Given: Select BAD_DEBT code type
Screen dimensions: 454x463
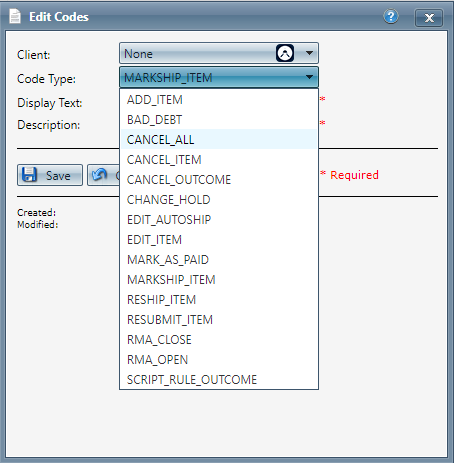Looking at the screenshot, I should [219, 120].
